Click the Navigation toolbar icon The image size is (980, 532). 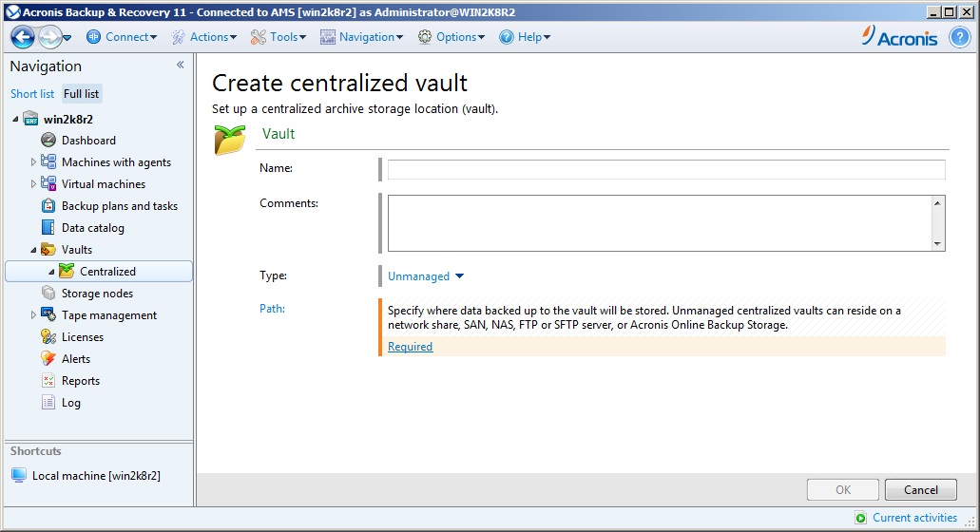(328, 37)
